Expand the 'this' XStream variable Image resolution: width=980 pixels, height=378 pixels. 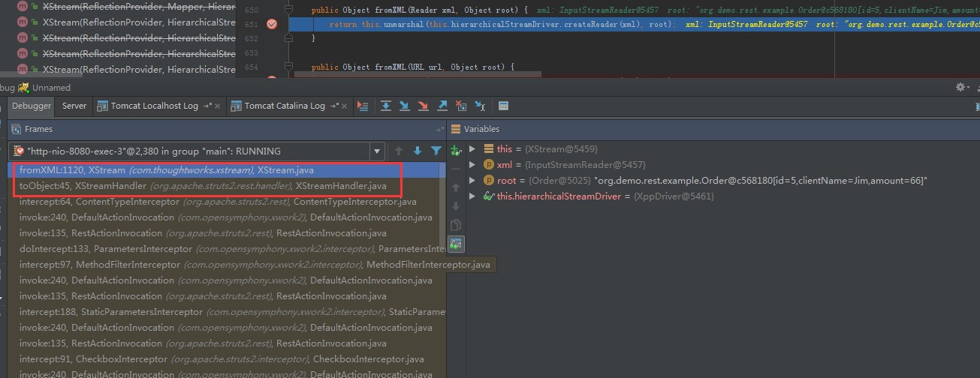(472, 149)
